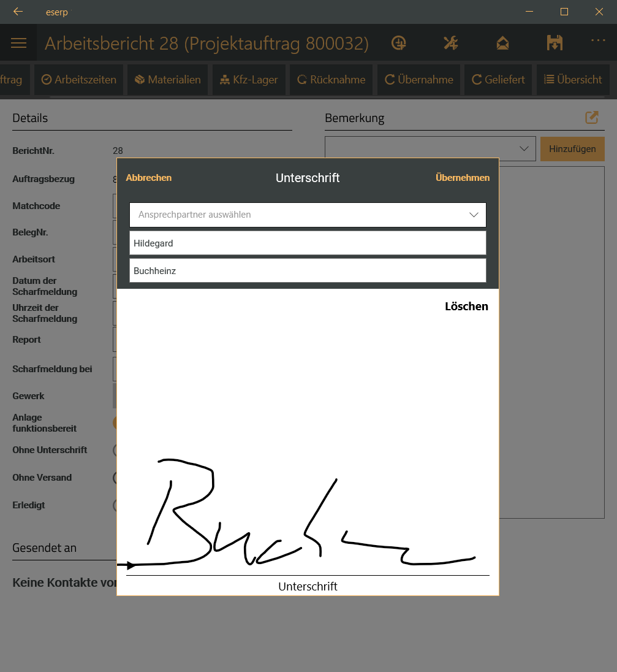Image resolution: width=617 pixels, height=672 pixels.
Task: Click the wrench and screwdriver tools icon
Action: (x=451, y=43)
